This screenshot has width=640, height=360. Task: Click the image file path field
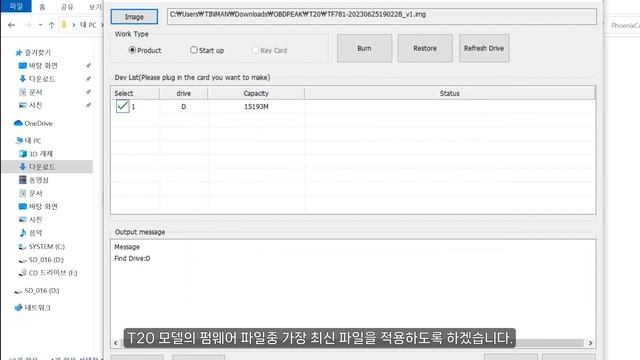pos(382,16)
